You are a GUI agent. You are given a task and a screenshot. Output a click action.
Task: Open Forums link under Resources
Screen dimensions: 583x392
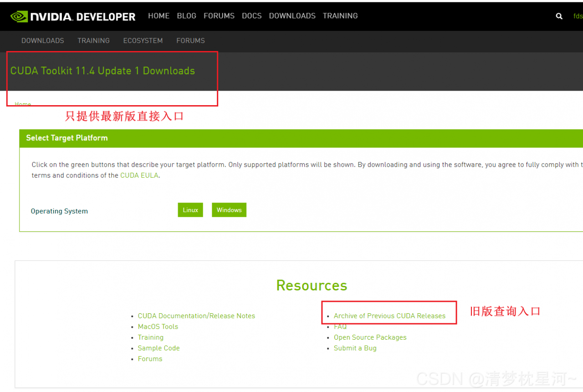[150, 359]
